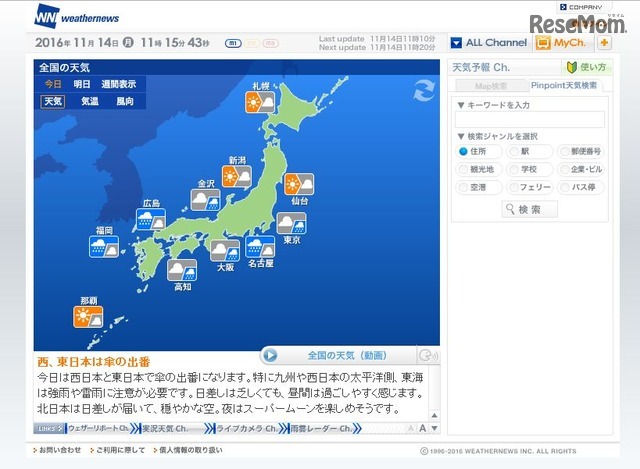Switch to the 明日 forecast tab
This screenshot has height=469, width=640.
click(x=82, y=84)
